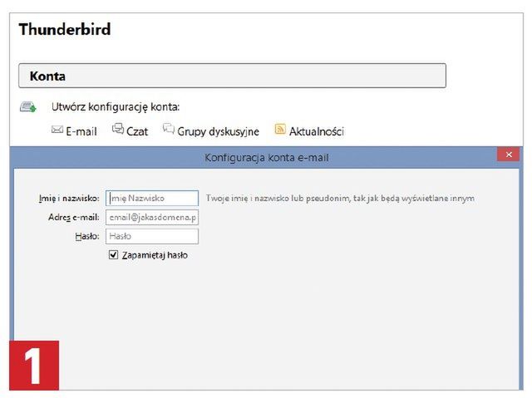Screen dimensions: 532x398
Task: Open Czat account setup link
Action: [137, 131]
